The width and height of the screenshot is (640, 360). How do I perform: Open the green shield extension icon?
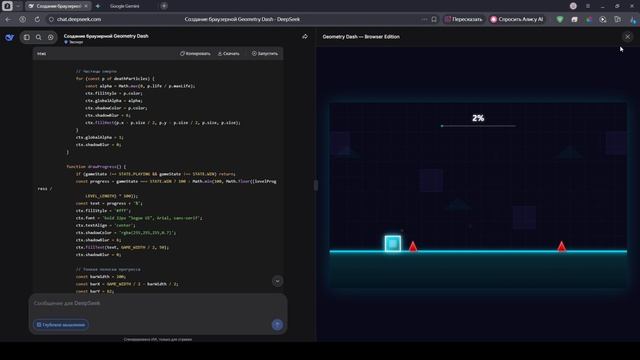[560, 19]
